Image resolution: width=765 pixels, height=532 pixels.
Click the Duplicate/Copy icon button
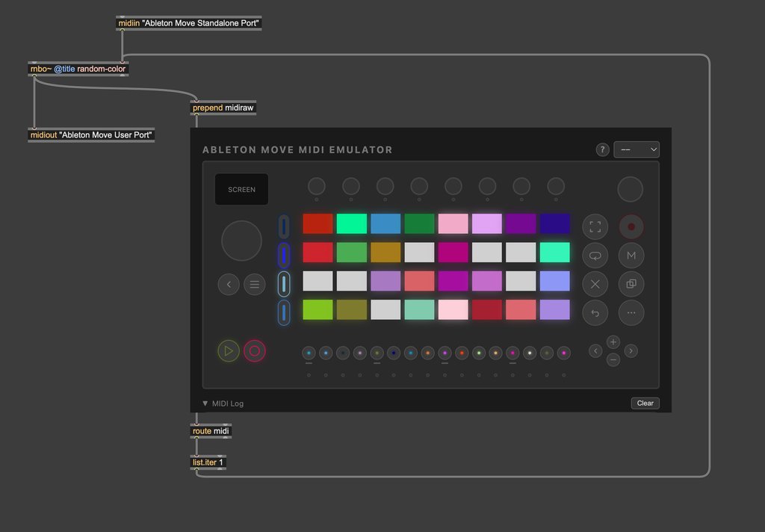pos(631,284)
